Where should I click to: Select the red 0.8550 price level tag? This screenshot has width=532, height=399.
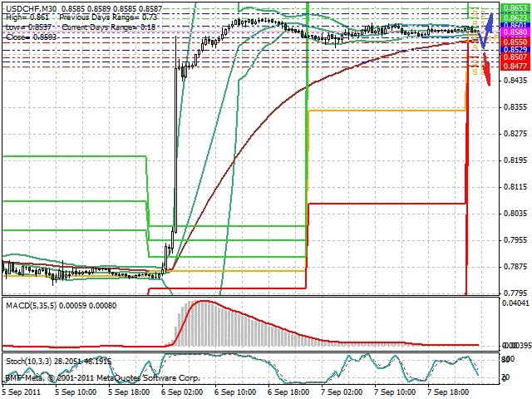(515, 42)
